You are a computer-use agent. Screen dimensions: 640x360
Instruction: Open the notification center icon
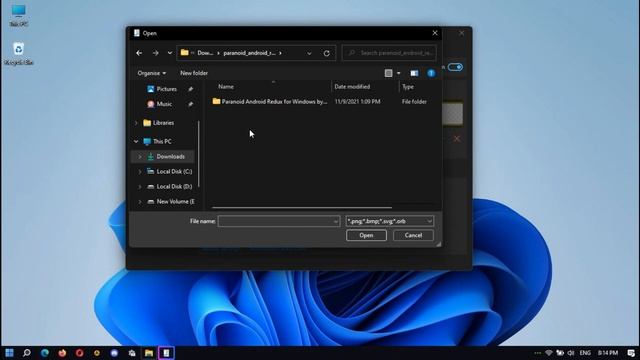(631, 353)
